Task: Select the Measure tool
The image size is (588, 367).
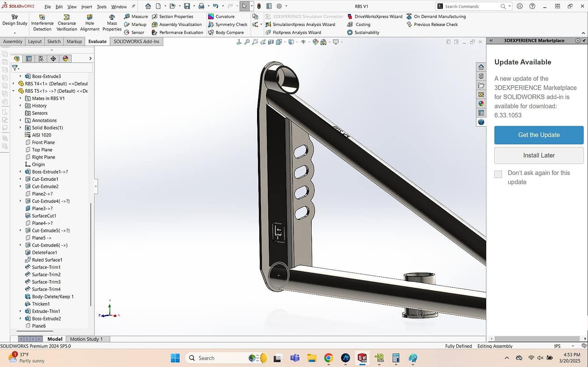Action: click(136, 17)
